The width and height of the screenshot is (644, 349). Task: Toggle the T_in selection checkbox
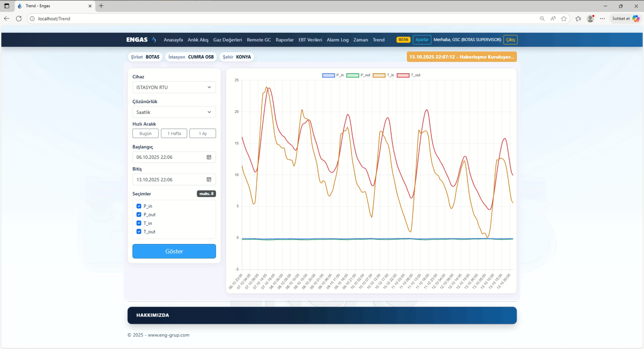(x=139, y=223)
